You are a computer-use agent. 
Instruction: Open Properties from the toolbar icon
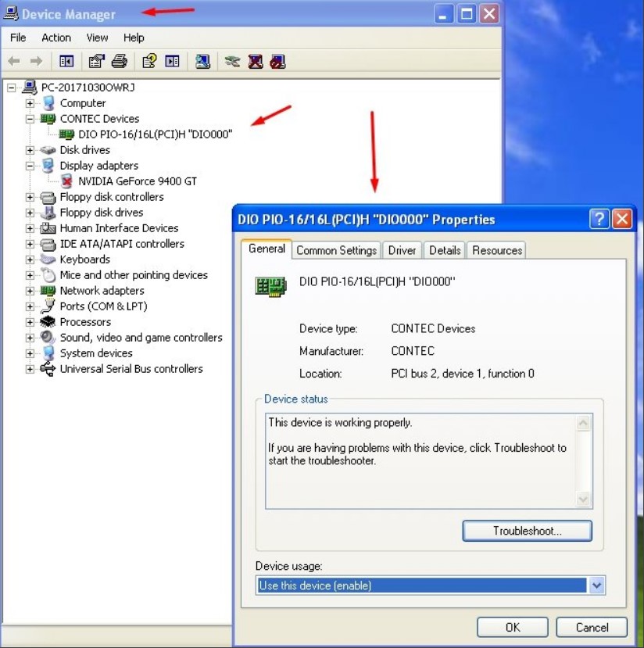97,62
